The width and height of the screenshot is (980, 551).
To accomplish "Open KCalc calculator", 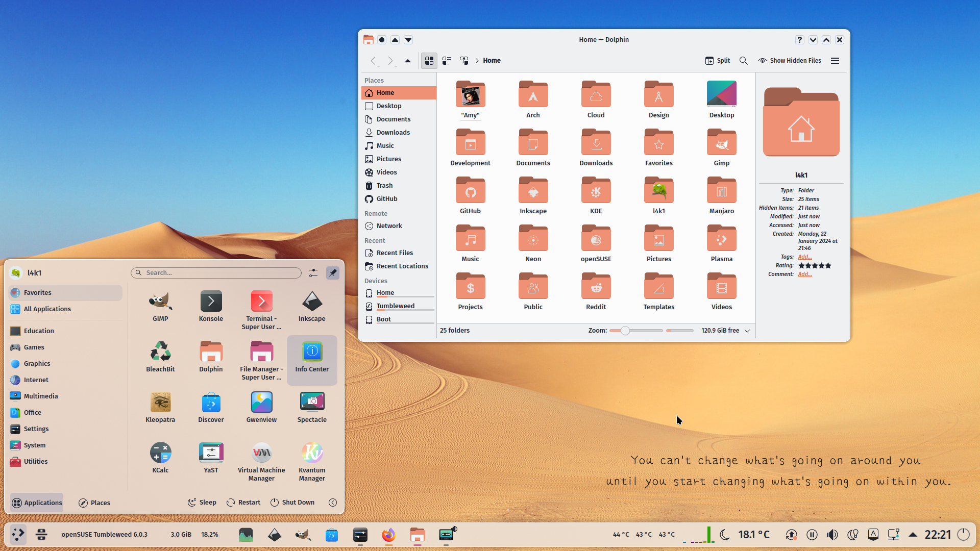I will pos(160,458).
